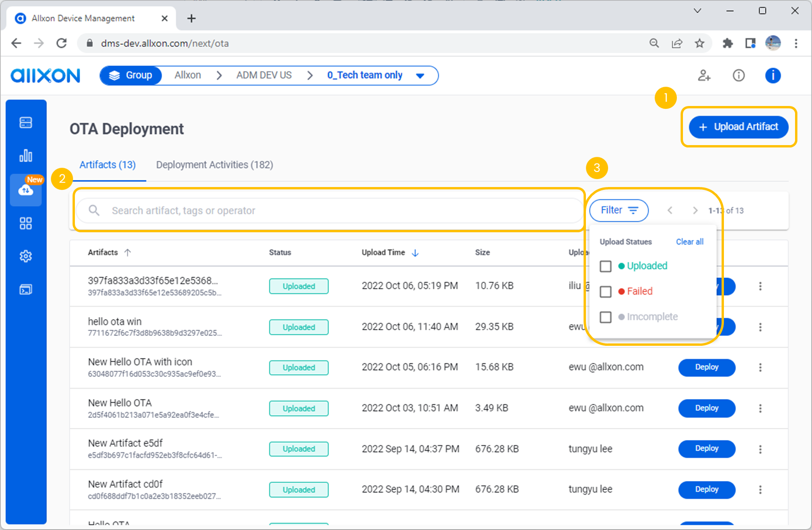The width and height of the screenshot is (812, 530).
Task: Enable the Failed status filter
Action: click(x=606, y=292)
